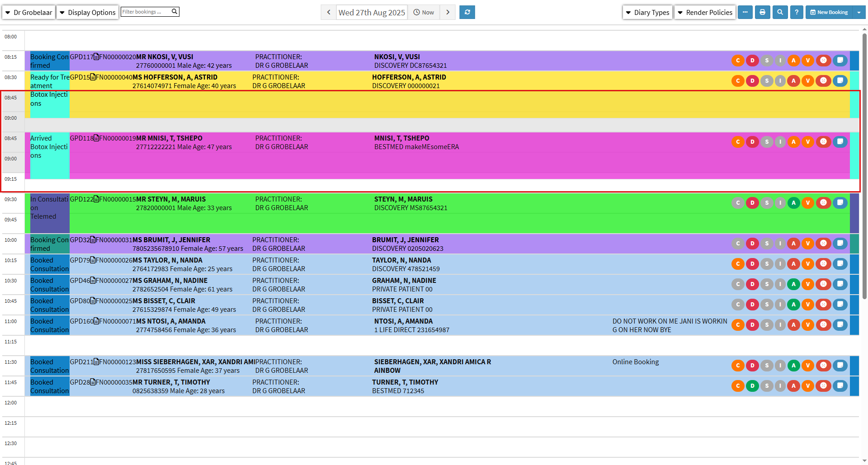The height and width of the screenshot is (465, 868).
Task: Open the Display Options dropdown
Action: 88,12
